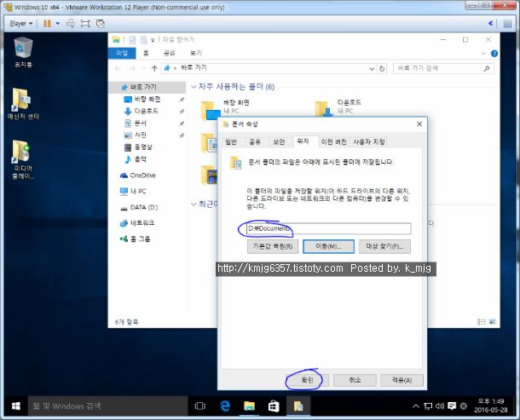Select 사진 in navigation pane
This screenshot has height=420, width=520.
140,135
